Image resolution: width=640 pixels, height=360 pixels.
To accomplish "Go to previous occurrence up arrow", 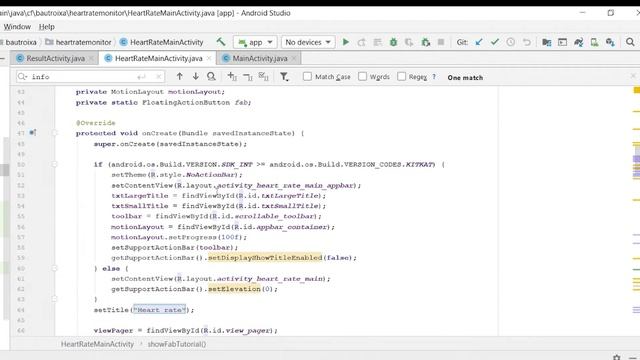I will (180, 76).
